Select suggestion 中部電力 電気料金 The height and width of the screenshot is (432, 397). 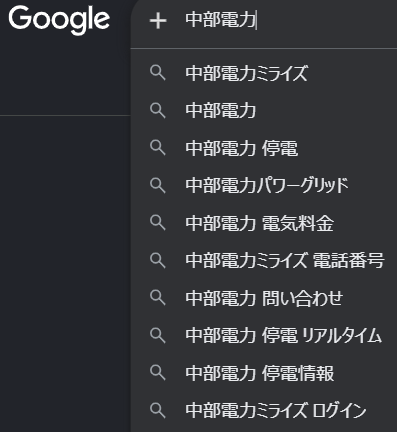264,223
